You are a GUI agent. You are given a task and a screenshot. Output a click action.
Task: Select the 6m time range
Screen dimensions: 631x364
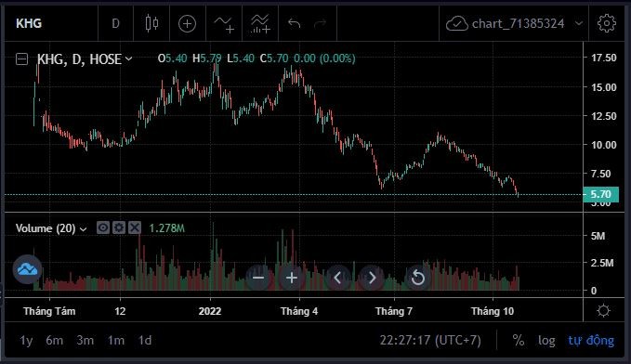pyautogui.click(x=54, y=341)
